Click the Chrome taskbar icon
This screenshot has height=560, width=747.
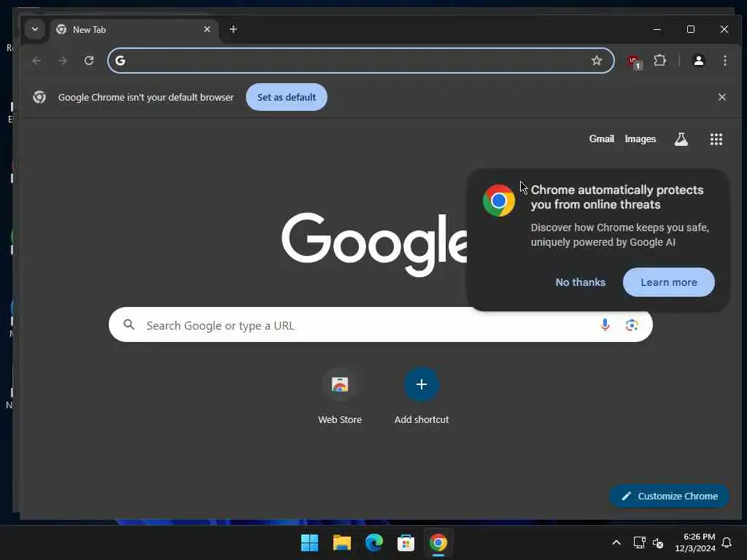click(x=438, y=542)
